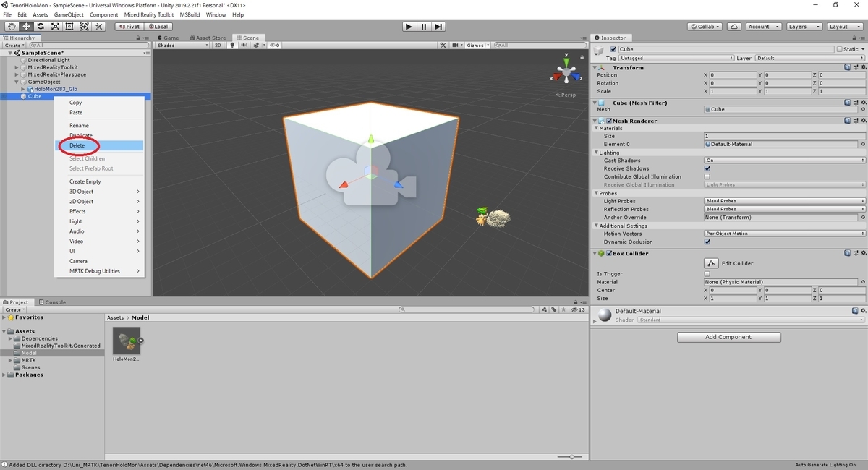Choose Rename from context menu
The height and width of the screenshot is (470, 868).
tap(100, 125)
